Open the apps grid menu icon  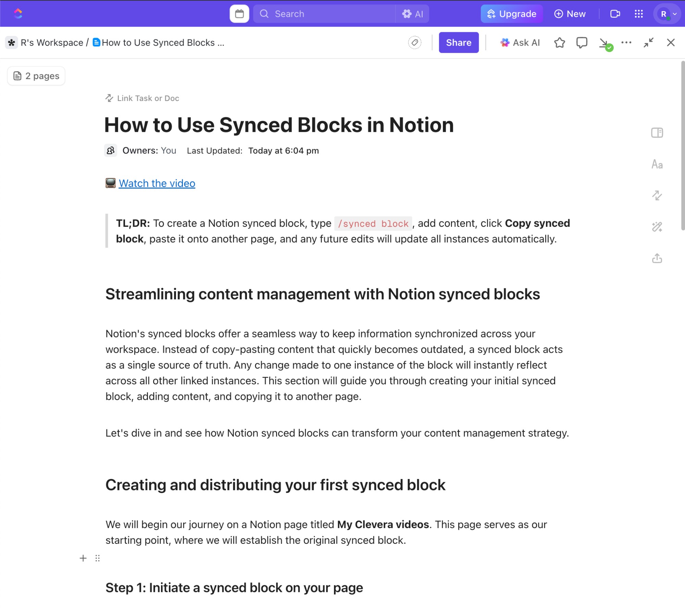(638, 14)
